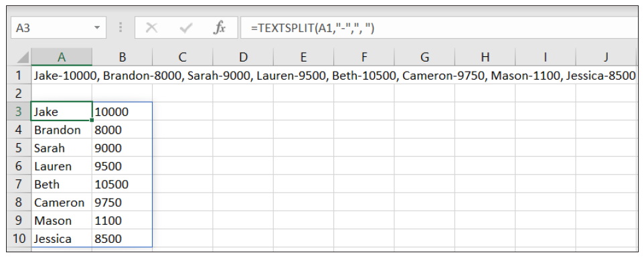Select row 1 header
Viewport: 644px width, 269px height.
[x=19, y=76]
